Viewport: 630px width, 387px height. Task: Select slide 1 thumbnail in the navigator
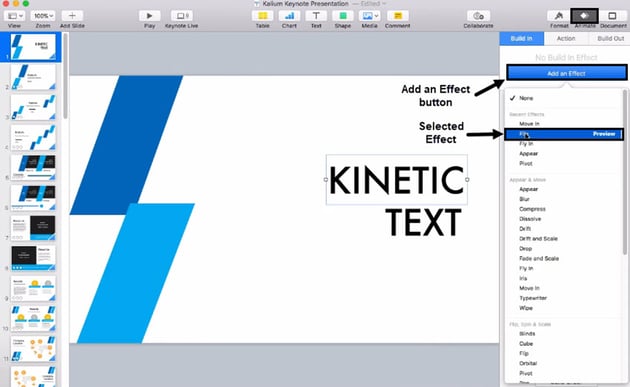(x=33, y=47)
